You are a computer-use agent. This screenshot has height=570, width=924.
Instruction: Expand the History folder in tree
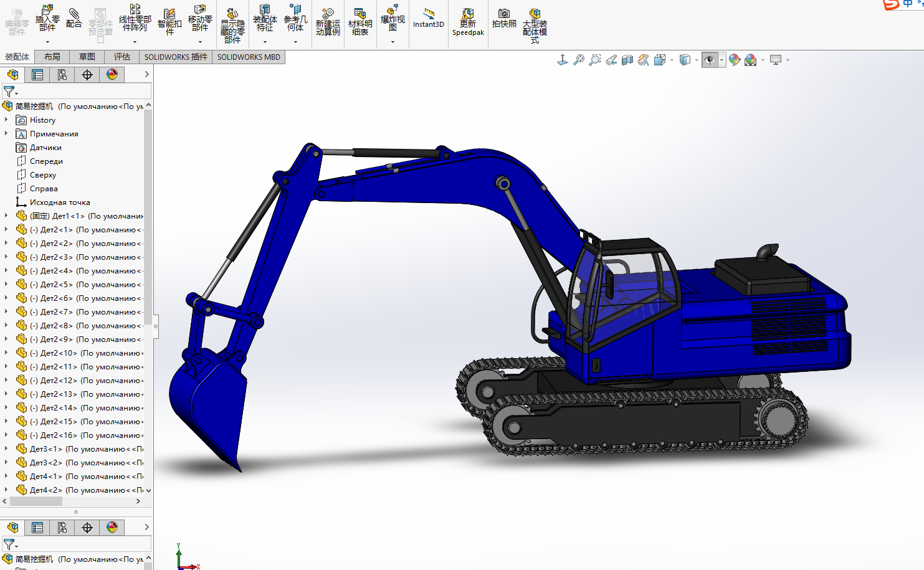6,120
